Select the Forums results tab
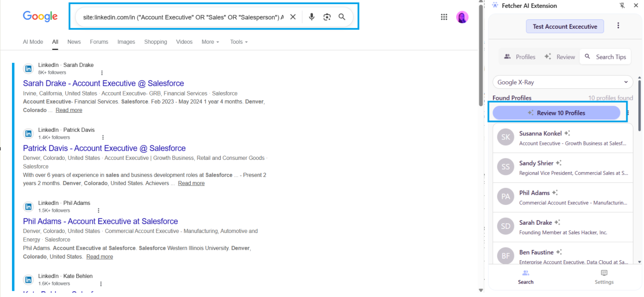Viewport: 644px width, 297px height. 99,42
